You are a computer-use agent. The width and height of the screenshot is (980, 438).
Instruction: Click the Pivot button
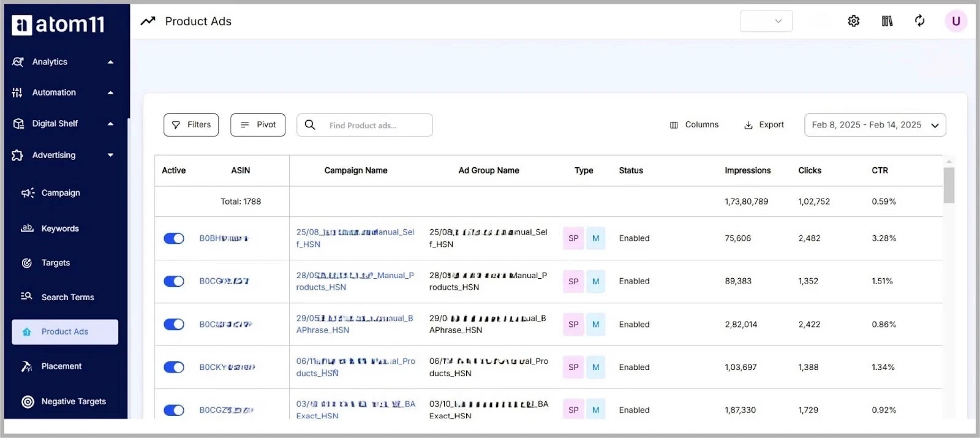coord(258,125)
